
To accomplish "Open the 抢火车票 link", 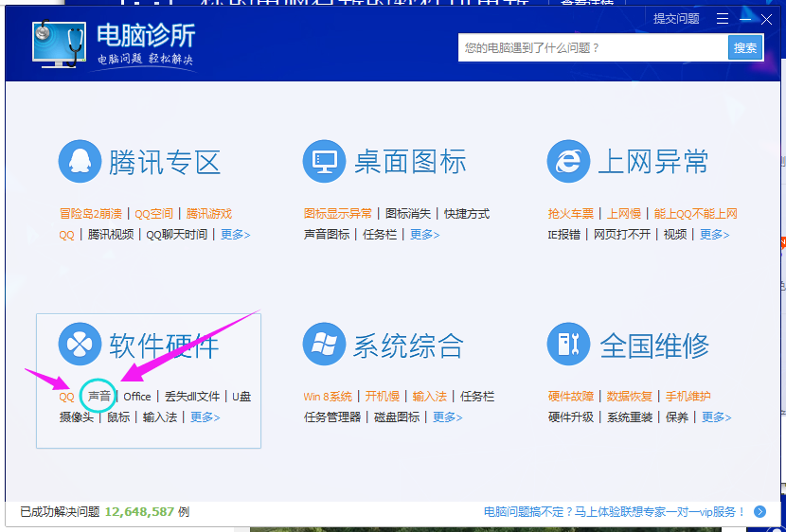I will [571, 214].
